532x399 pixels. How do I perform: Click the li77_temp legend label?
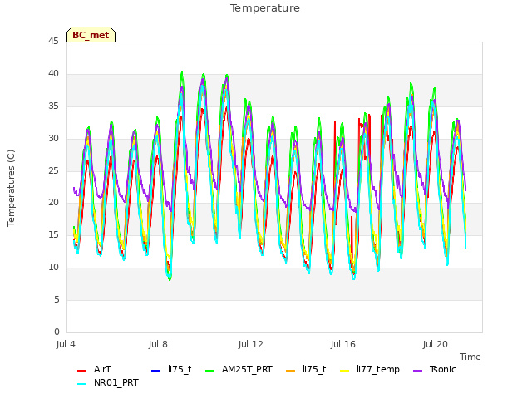378,369
